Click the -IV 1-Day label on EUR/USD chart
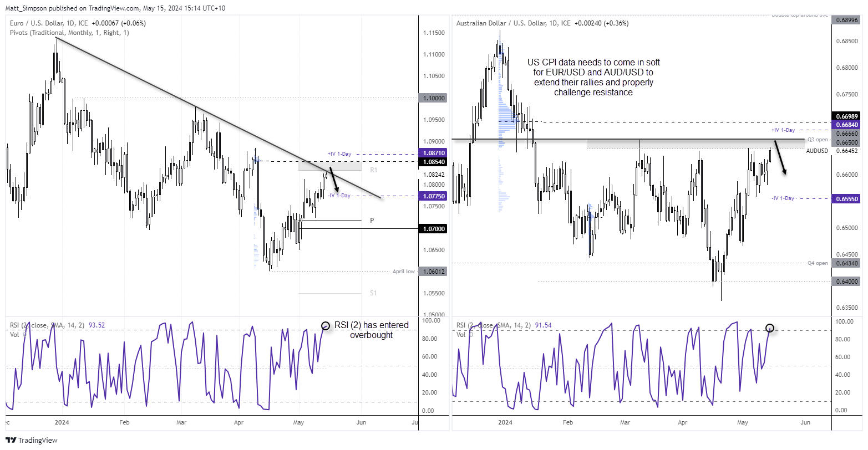Image resolution: width=868 pixels, height=450 pixels. [x=338, y=195]
